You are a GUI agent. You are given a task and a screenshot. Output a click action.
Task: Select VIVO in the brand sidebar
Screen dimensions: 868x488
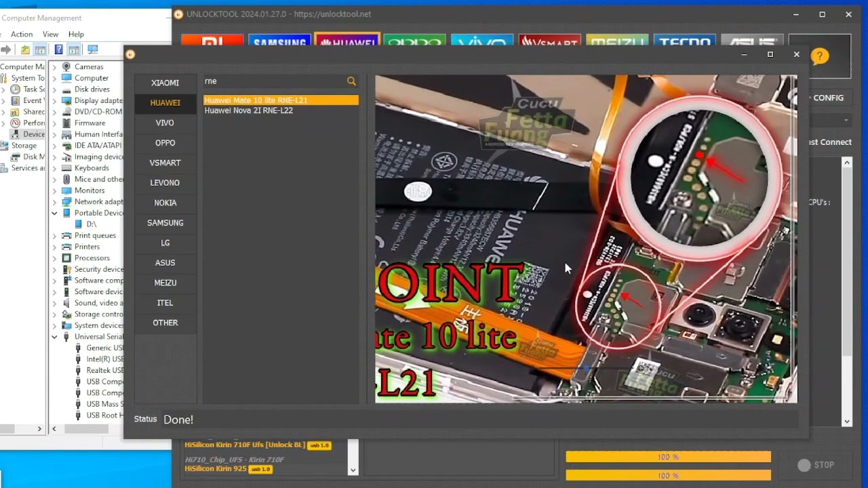(165, 123)
